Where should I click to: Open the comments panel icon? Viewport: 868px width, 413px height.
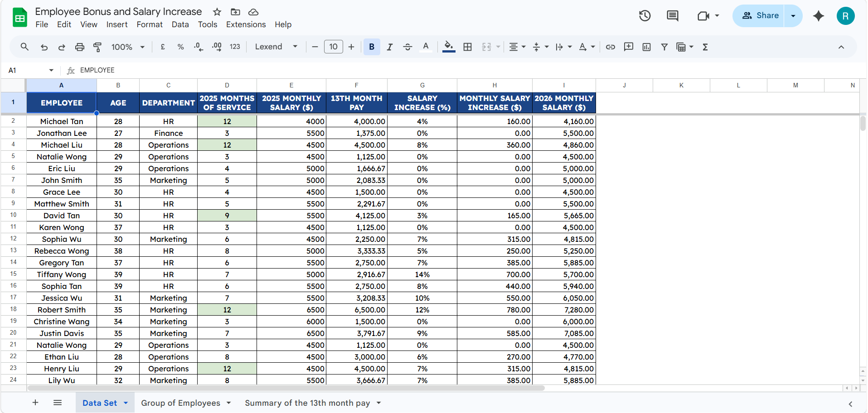(673, 16)
